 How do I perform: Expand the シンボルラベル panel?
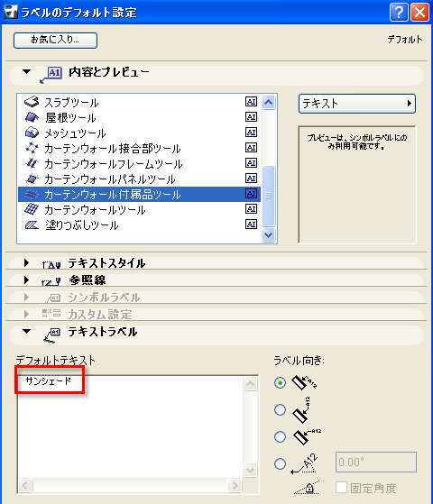pyautogui.click(x=27, y=297)
